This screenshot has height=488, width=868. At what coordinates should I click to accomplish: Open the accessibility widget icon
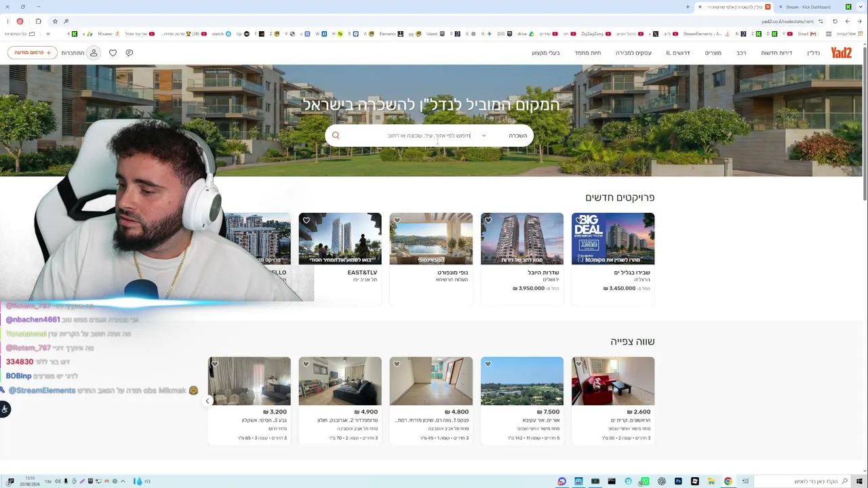pyautogui.click(x=5, y=409)
